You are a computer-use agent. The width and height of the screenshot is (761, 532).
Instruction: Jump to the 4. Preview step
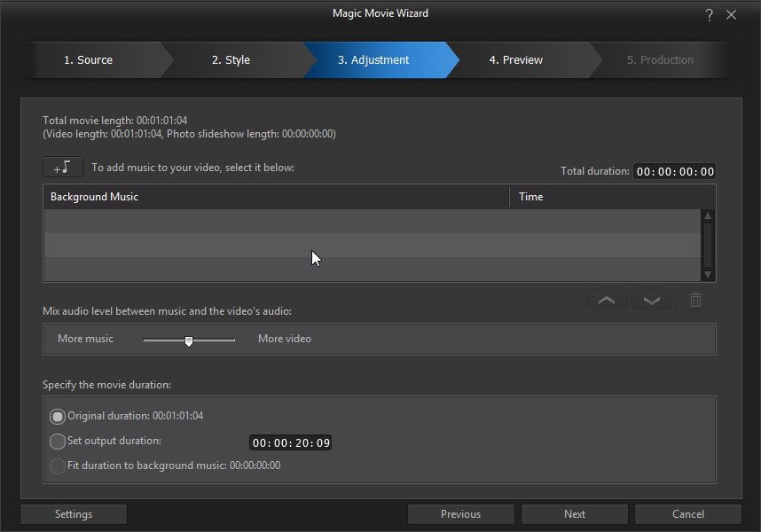coord(516,60)
